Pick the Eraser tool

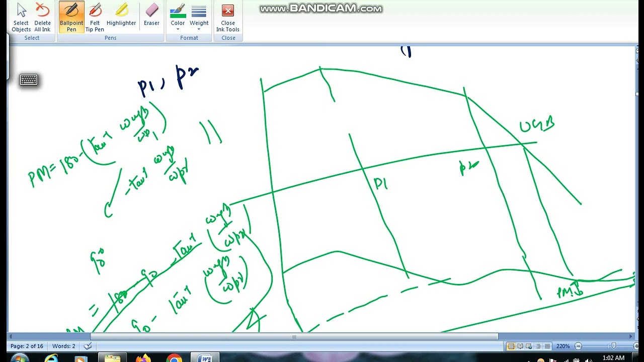(151, 15)
